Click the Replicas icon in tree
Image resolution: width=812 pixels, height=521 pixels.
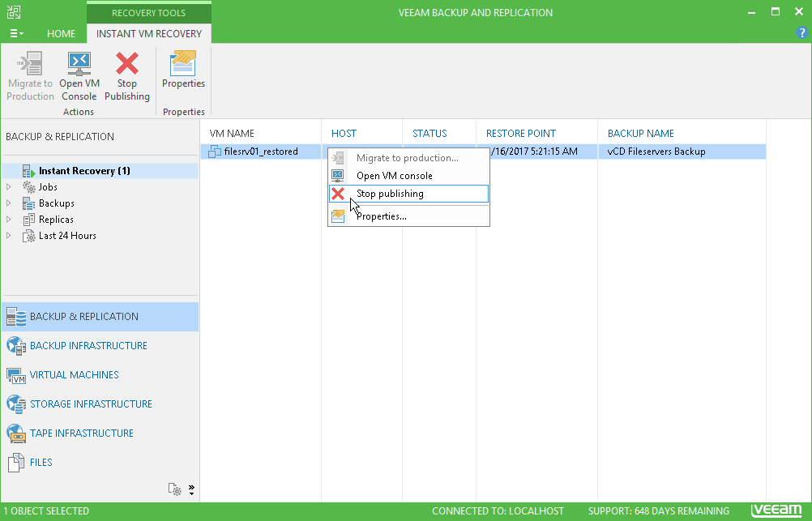coord(29,220)
